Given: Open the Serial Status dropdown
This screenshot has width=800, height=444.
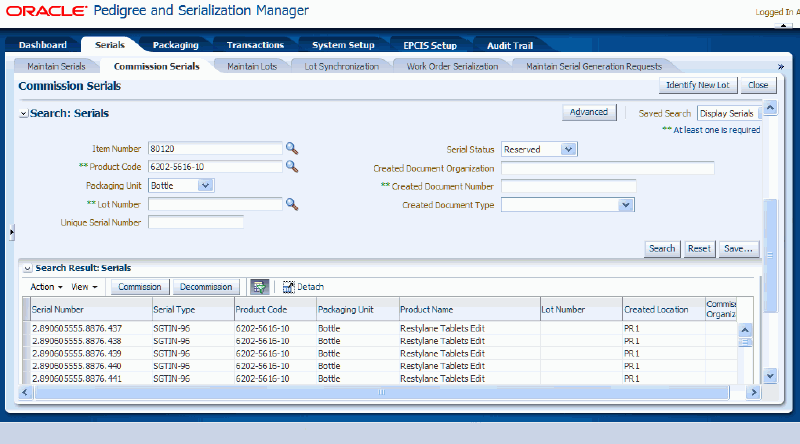Looking at the screenshot, I should tap(567, 149).
